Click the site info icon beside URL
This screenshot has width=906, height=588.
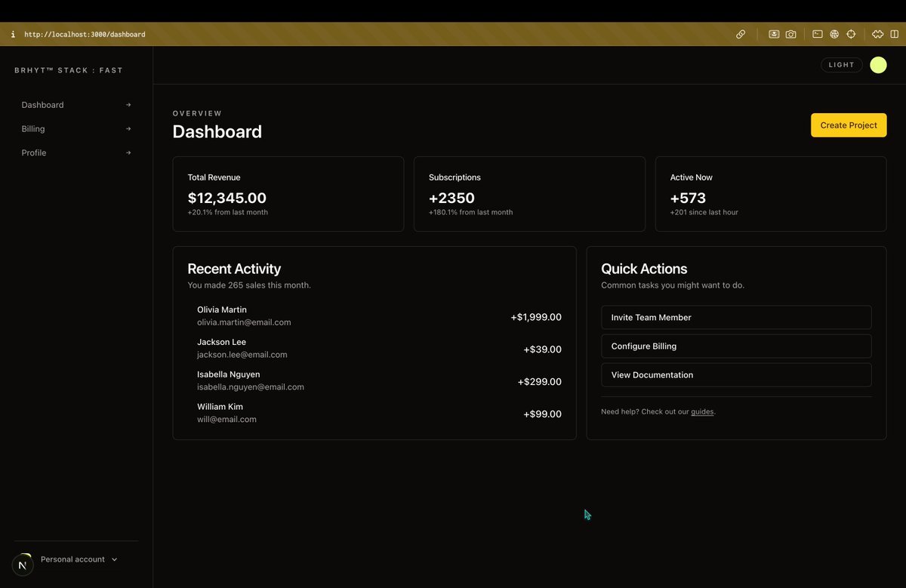click(13, 34)
